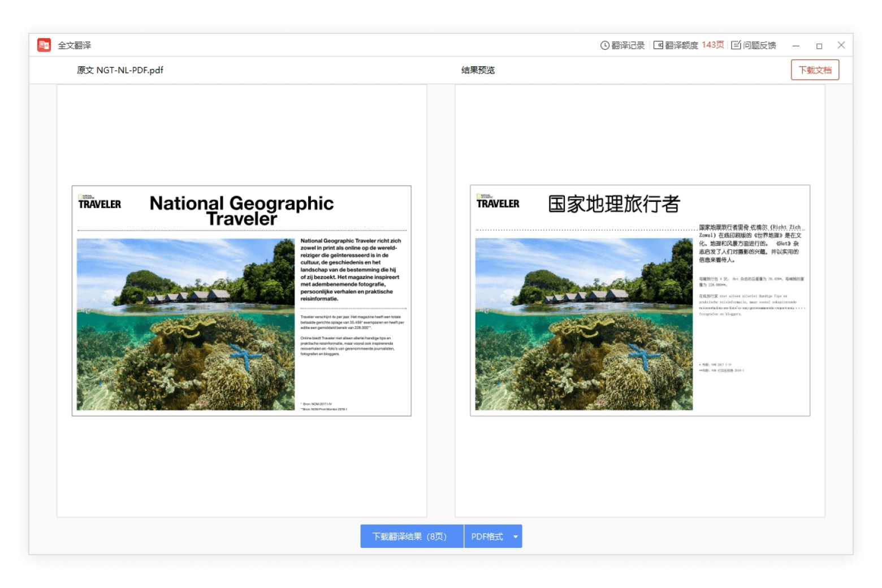Click the 143页 quota count
The image size is (882, 588).
pos(713,45)
